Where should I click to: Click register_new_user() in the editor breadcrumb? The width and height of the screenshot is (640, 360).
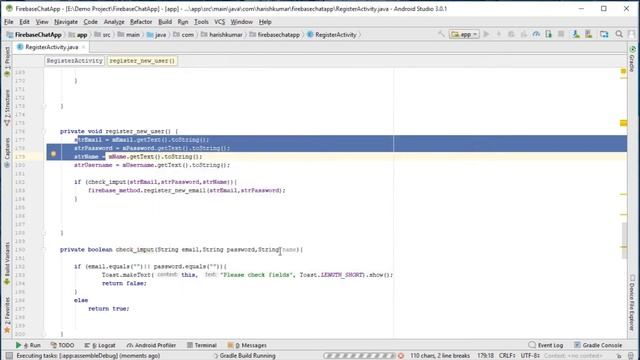(142, 60)
